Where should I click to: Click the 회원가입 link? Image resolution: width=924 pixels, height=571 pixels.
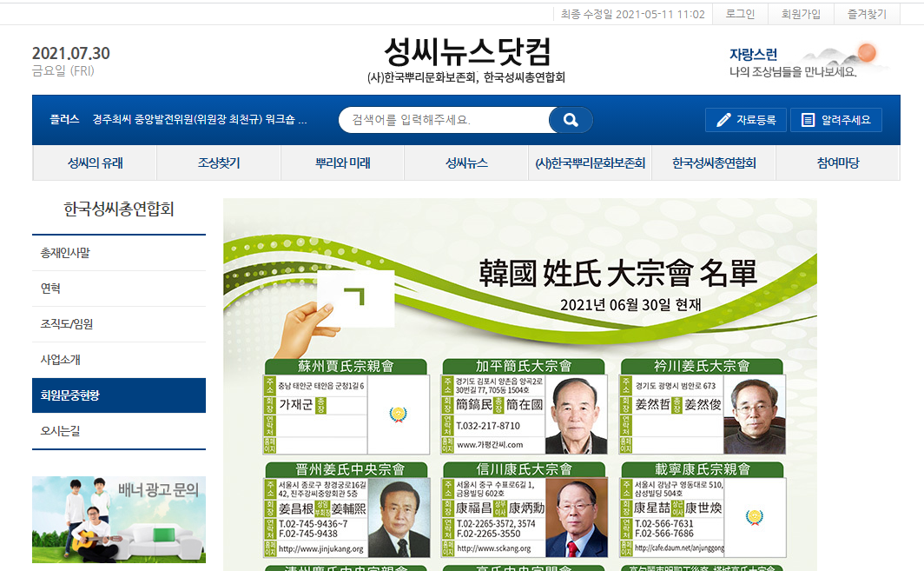coord(801,14)
